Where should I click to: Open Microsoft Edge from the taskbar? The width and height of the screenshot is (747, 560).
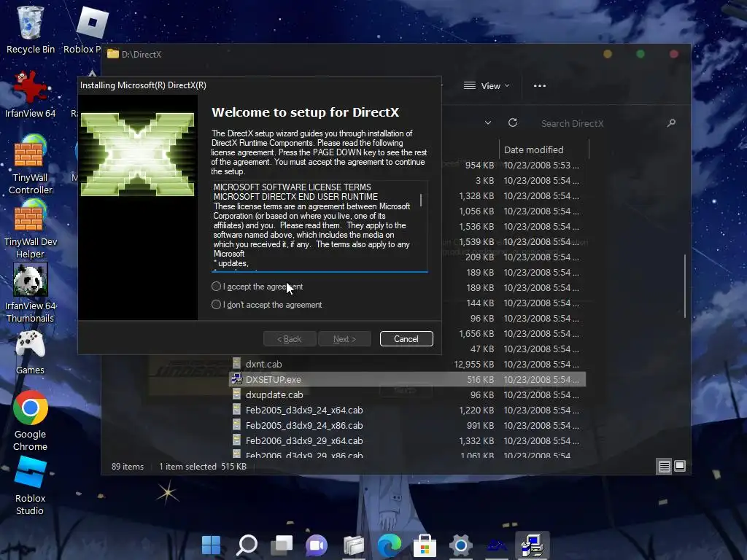click(x=390, y=545)
